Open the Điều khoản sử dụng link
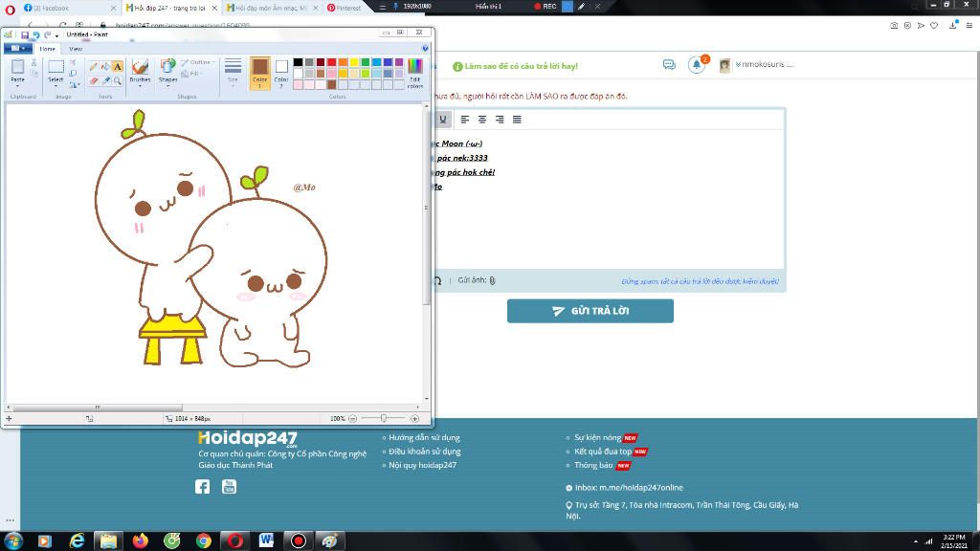Viewport: 980px width, 551px height. tap(424, 452)
